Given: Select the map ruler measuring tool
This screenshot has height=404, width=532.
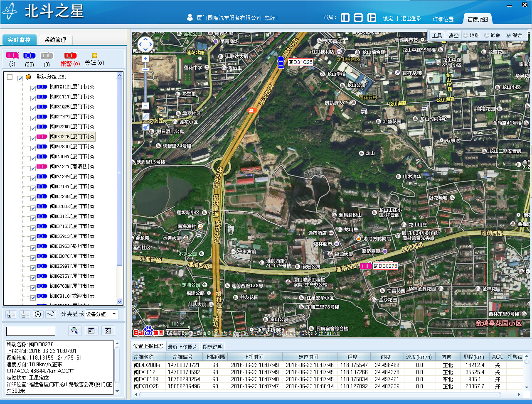Looking at the screenshot, I should (x=146, y=117).
